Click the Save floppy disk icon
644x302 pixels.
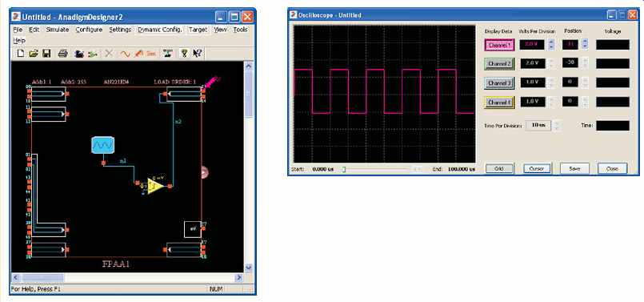(x=46, y=54)
